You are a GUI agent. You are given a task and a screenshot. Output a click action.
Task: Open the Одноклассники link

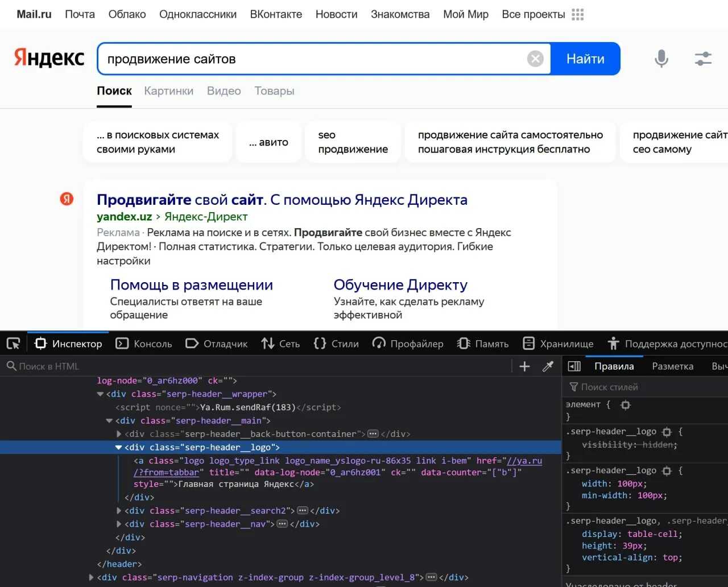click(x=198, y=14)
